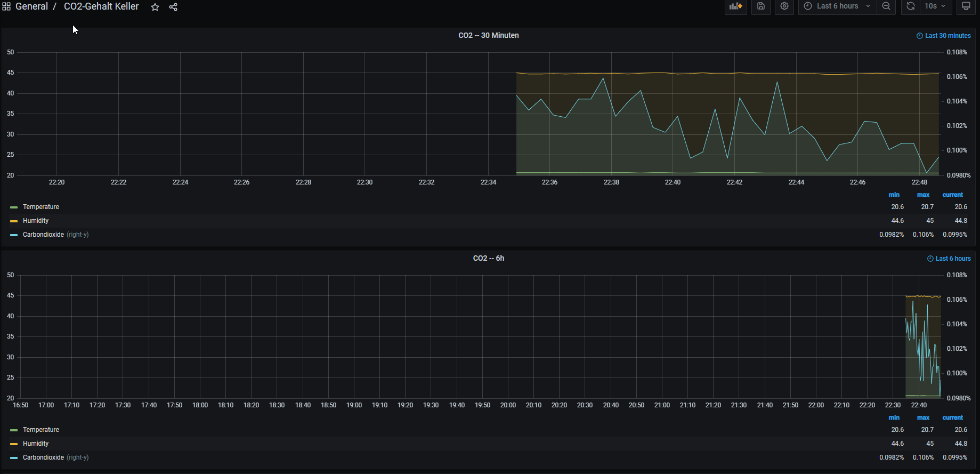The height and width of the screenshot is (474, 980).
Task: Save the dashboard with the disk icon
Action: point(761,6)
